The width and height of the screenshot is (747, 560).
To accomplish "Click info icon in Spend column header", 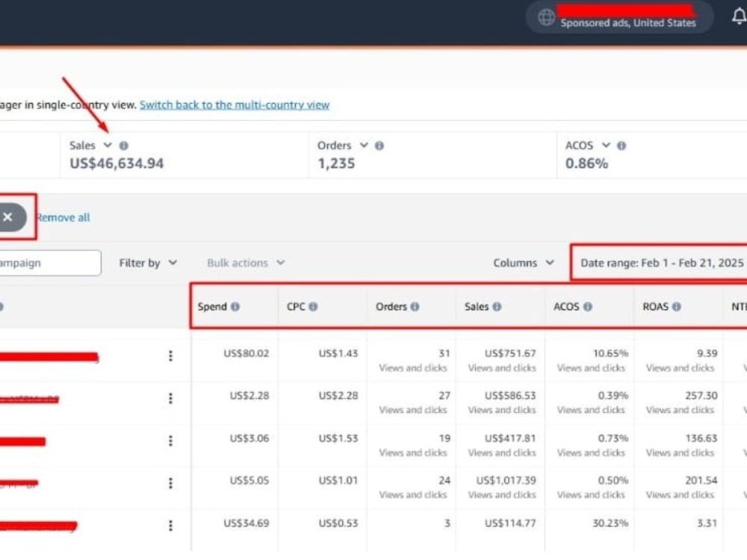I will click(235, 307).
